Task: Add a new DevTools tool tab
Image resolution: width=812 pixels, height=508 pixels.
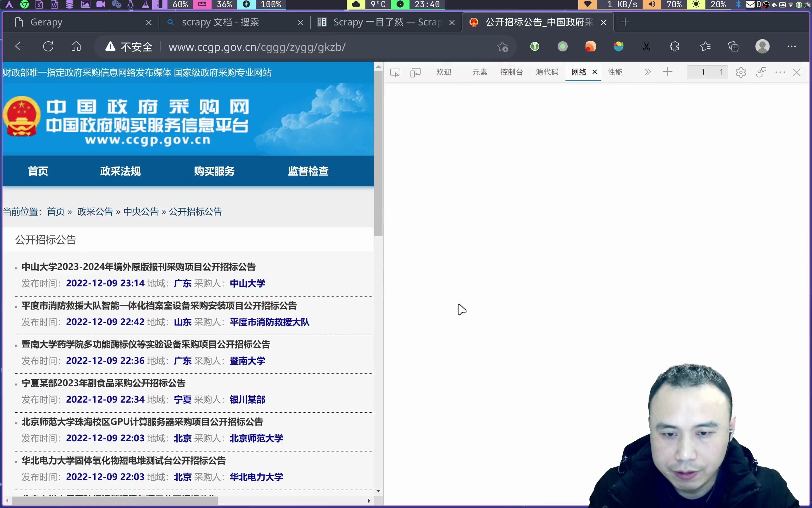Action: point(668,72)
